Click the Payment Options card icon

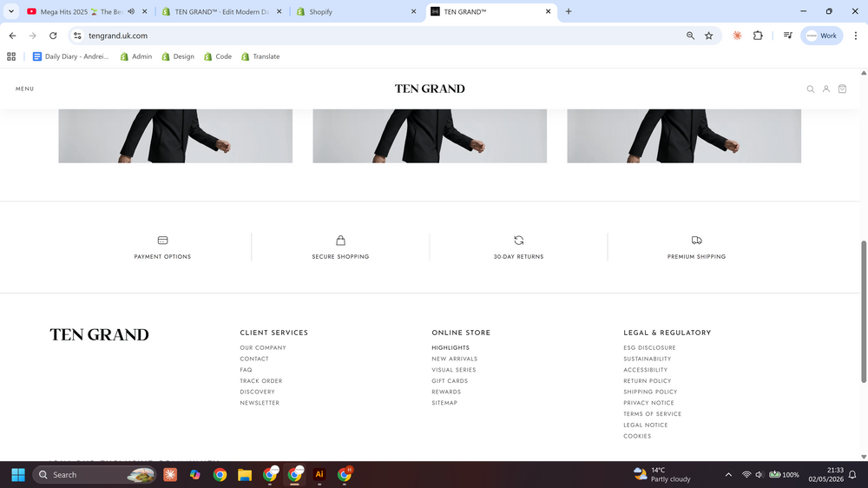pos(162,241)
